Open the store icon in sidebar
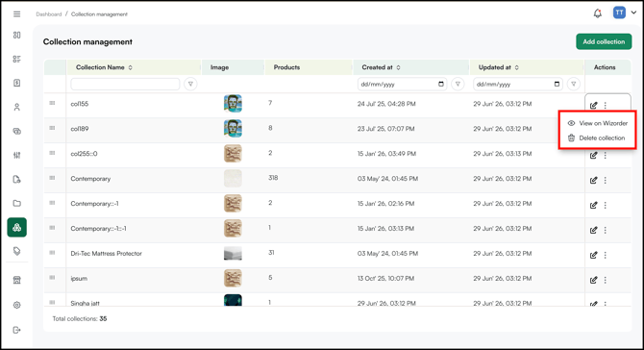Viewport: 644px width, 350px height. (x=17, y=280)
